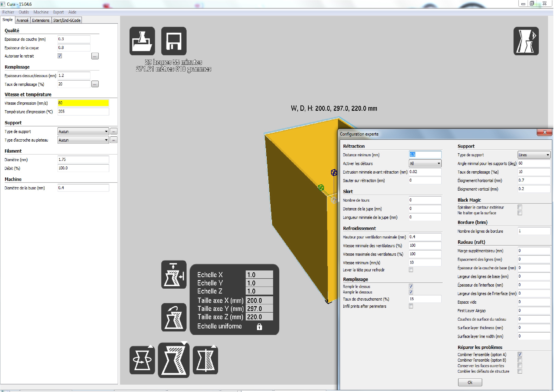Toggle the Echelle uniforme lock
This screenshot has width=554, height=392.
(259, 327)
